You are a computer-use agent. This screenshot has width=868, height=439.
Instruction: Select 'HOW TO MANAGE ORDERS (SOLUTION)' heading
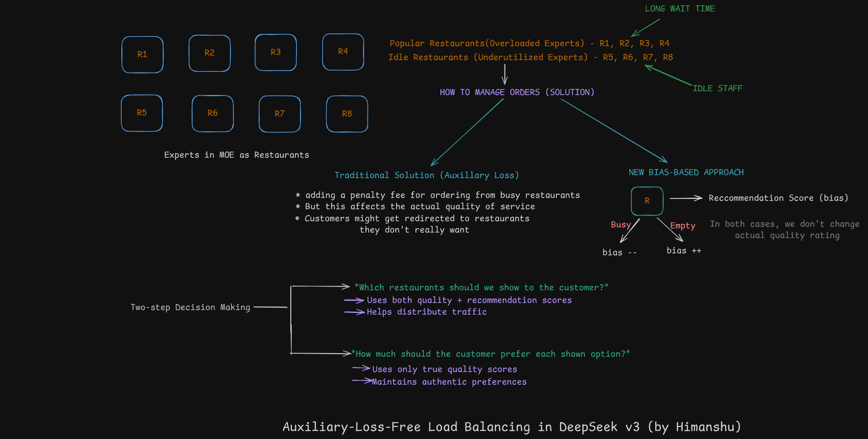pyautogui.click(x=517, y=92)
